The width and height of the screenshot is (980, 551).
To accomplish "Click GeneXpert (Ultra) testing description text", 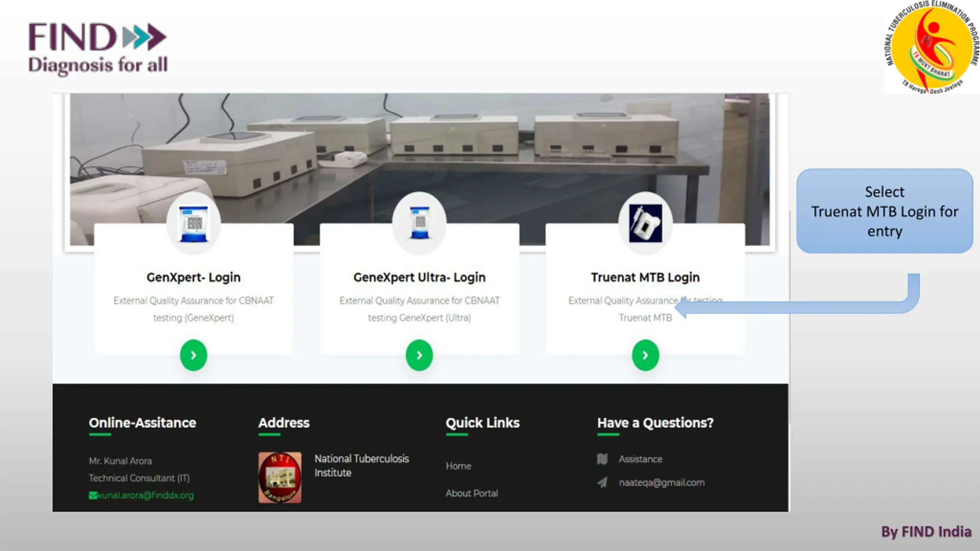I will [420, 309].
